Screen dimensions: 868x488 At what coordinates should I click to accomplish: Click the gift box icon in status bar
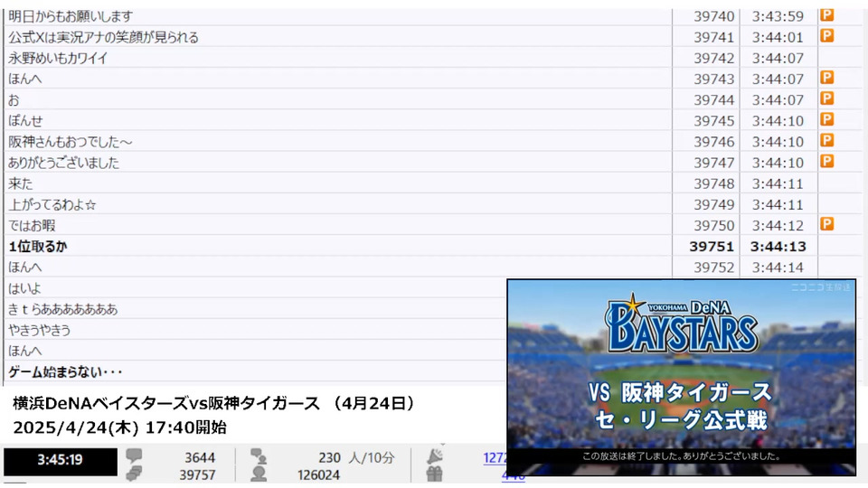click(x=435, y=474)
